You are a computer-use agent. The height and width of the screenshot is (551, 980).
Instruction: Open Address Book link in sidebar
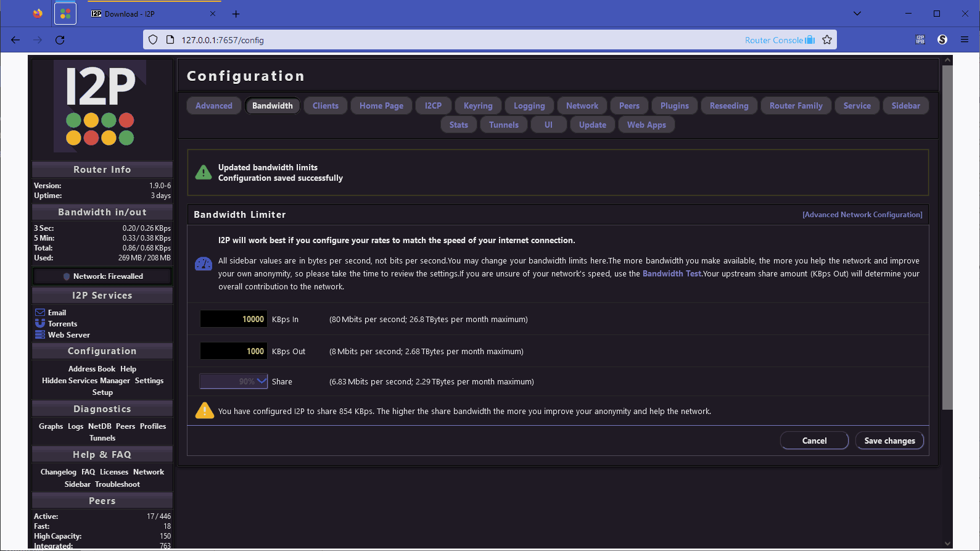(92, 369)
